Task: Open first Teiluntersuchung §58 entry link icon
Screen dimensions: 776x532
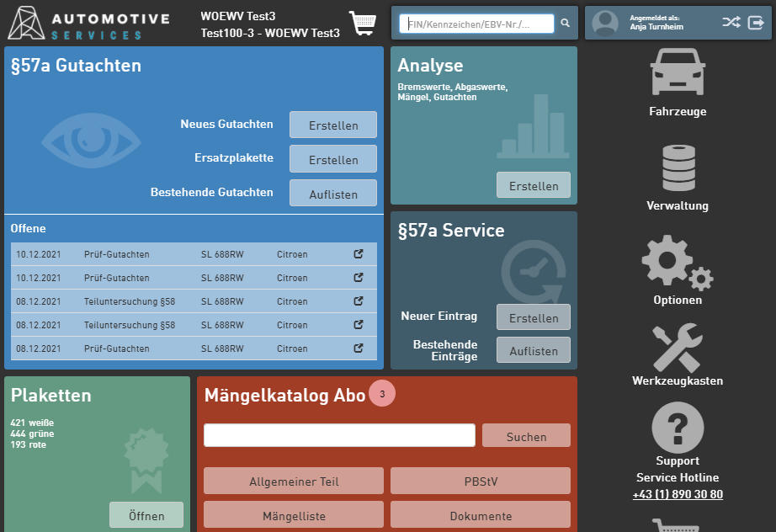Action: pyautogui.click(x=359, y=301)
